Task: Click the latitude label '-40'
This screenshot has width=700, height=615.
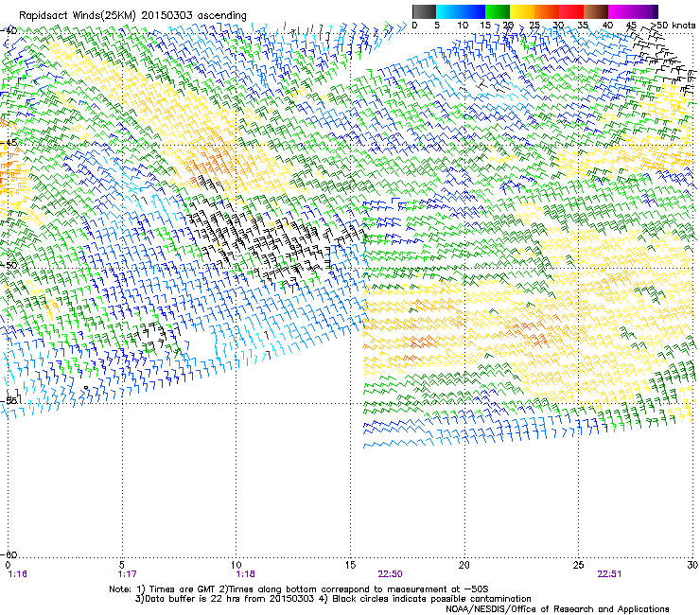Action: pyautogui.click(x=9, y=30)
